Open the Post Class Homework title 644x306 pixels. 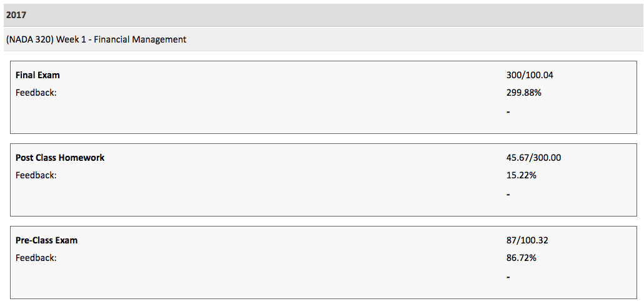click(60, 158)
